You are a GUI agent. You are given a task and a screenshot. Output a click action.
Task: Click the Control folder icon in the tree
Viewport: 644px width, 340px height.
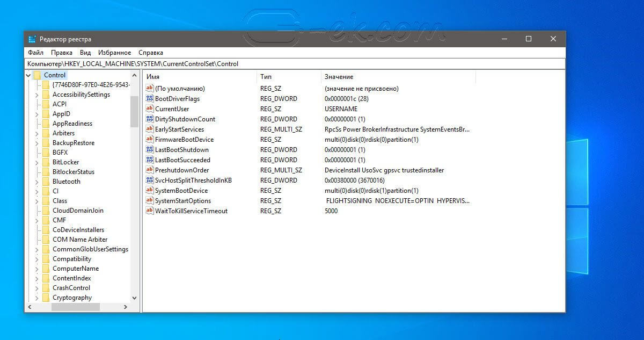tap(37, 75)
